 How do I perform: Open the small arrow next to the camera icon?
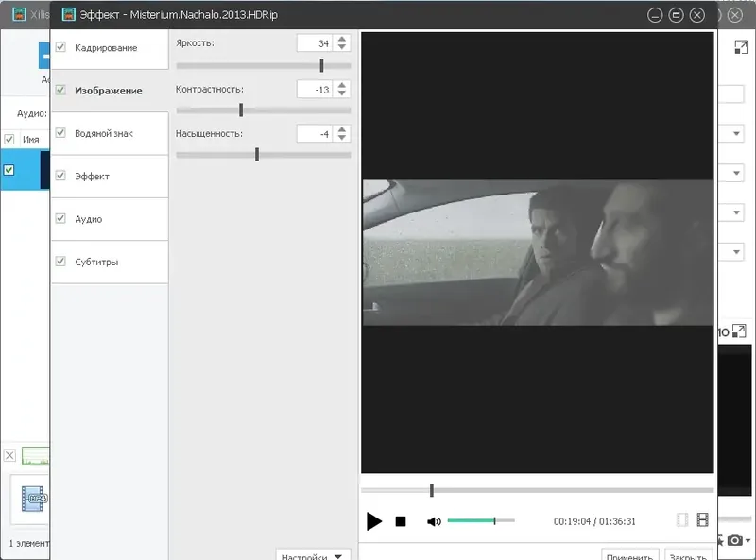tap(747, 541)
